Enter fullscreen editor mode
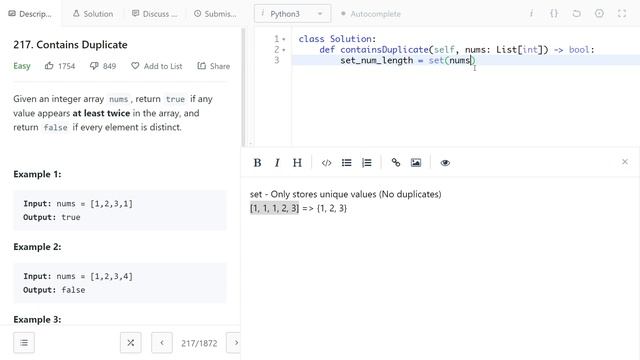This screenshot has height=360, width=640. 622,13
